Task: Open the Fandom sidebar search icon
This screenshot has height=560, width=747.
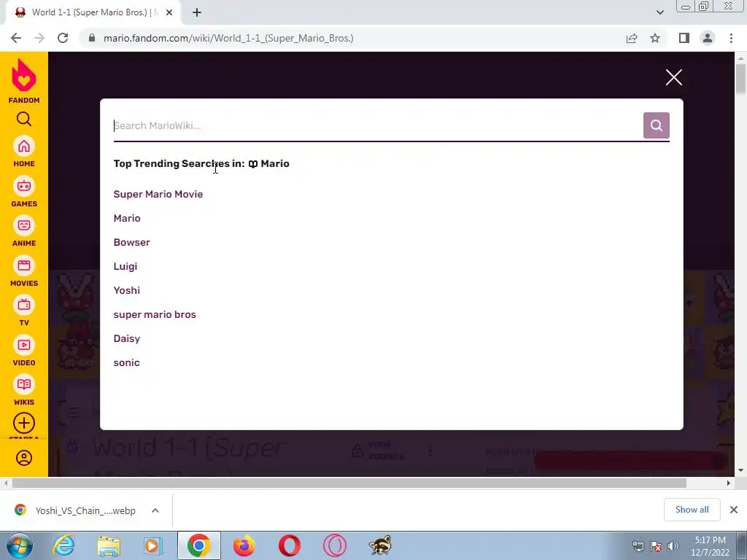Action: pyautogui.click(x=24, y=119)
